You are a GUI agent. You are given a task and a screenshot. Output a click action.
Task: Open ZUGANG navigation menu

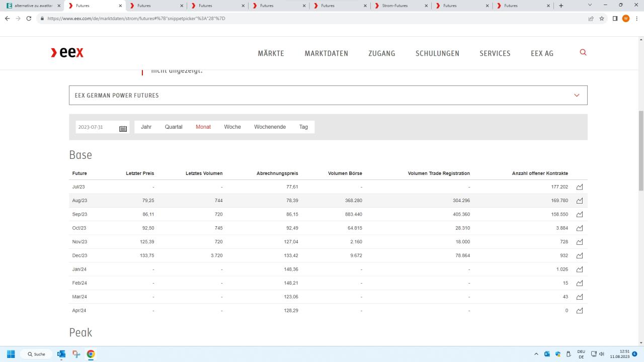(382, 53)
